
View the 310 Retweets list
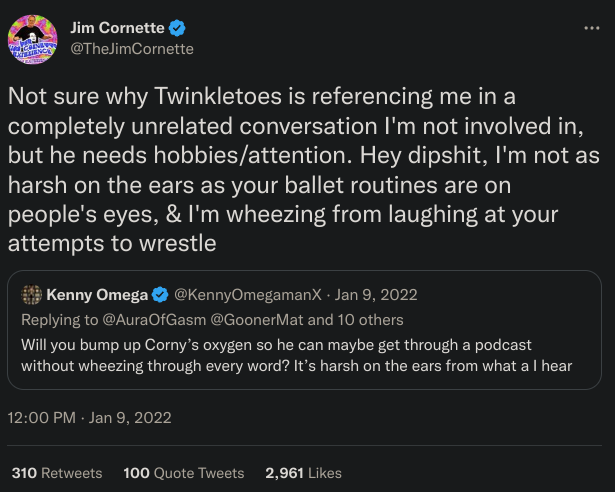(56, 473)
